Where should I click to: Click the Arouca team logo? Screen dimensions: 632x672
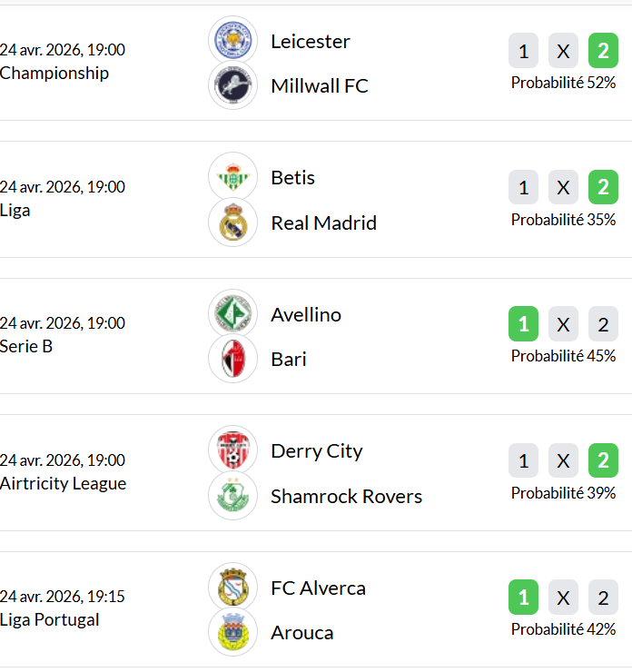[x=232, y=632]
